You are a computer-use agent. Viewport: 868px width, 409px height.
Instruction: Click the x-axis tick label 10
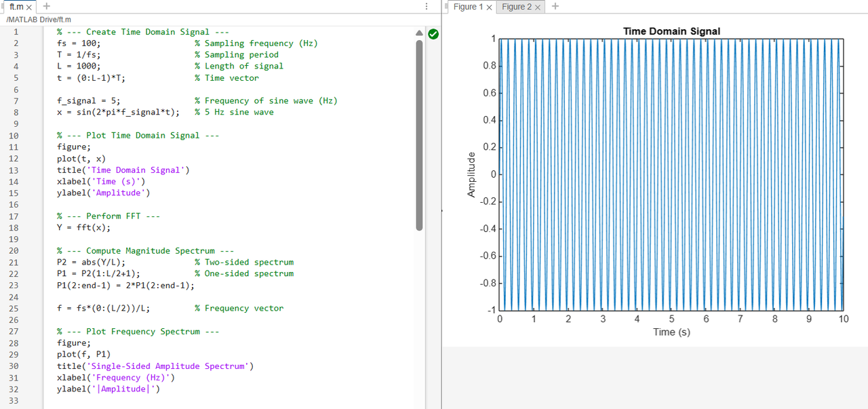[x=843, y=319]
